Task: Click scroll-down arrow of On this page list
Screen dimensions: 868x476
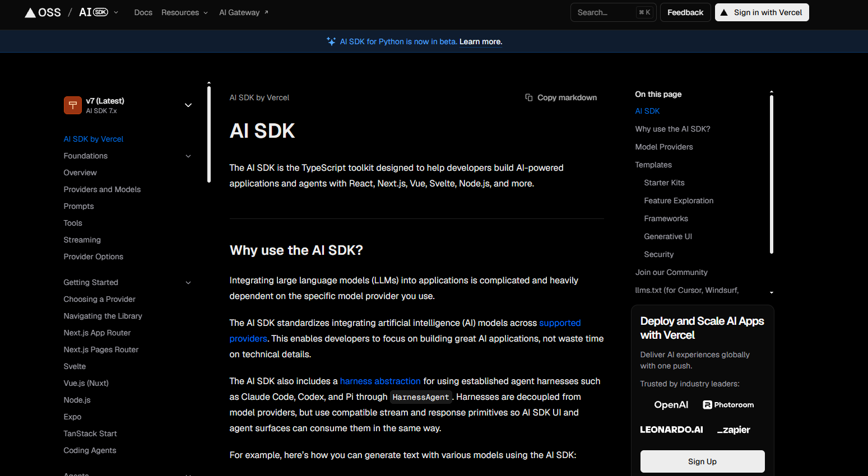Action: [x=772, y=292]
